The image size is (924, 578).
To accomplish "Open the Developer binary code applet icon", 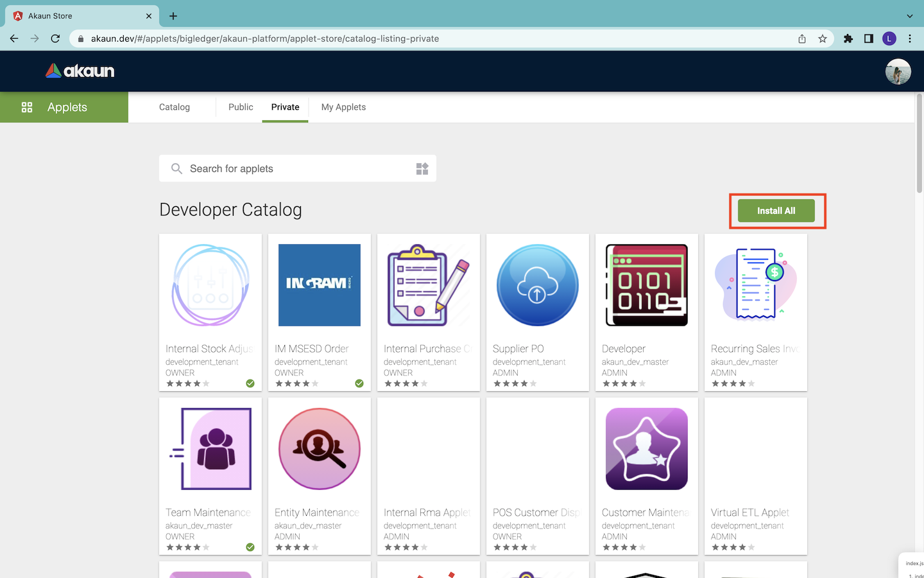I will click(646, 285).
